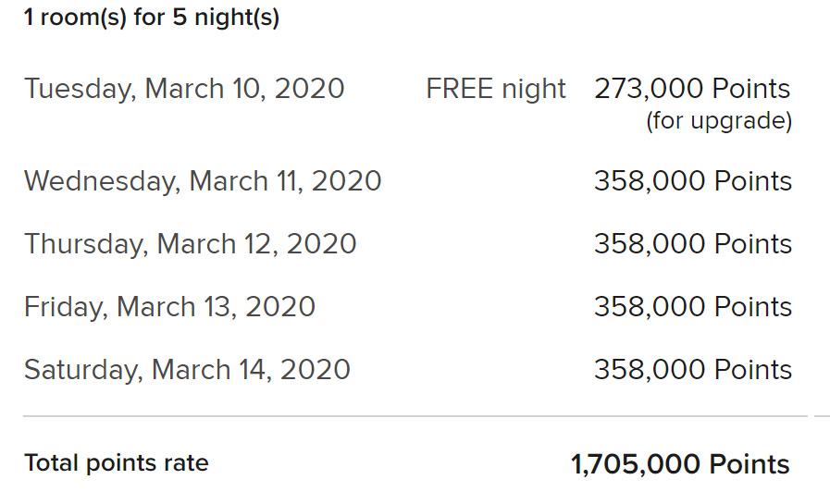Select the Tuesday, March 10, 2020 date

(184, 89)
